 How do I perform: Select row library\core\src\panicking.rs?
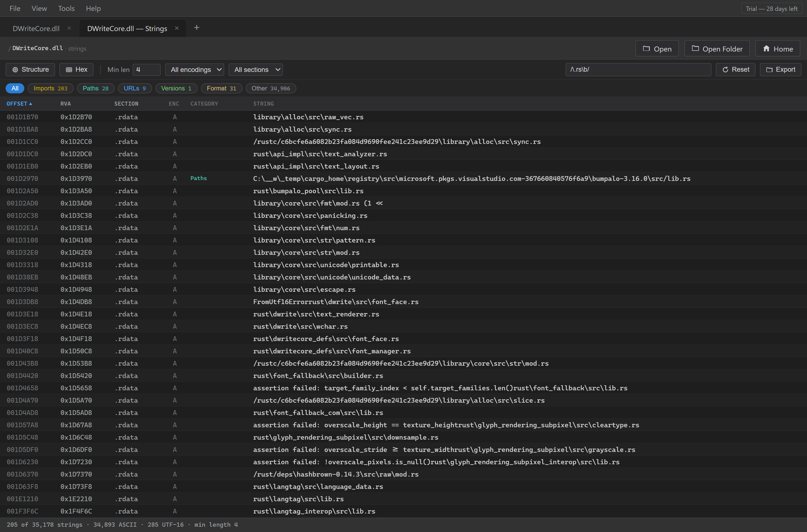click(403, 215)
